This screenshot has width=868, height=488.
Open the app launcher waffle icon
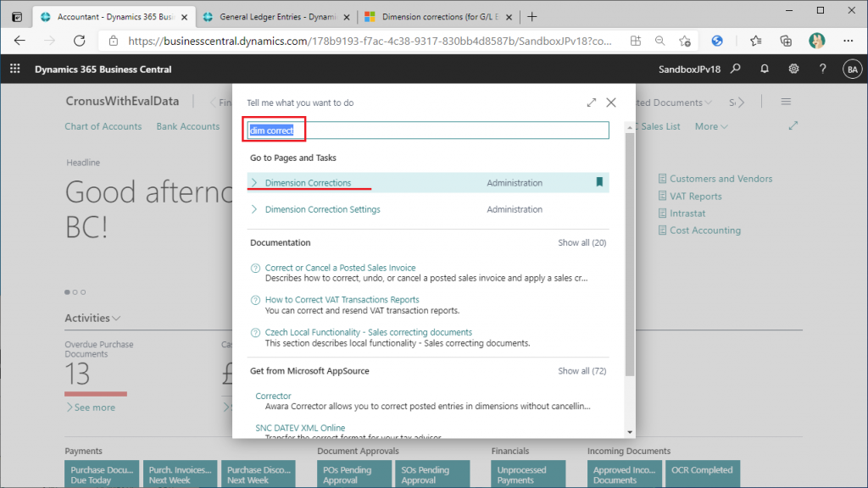[15, 69]
